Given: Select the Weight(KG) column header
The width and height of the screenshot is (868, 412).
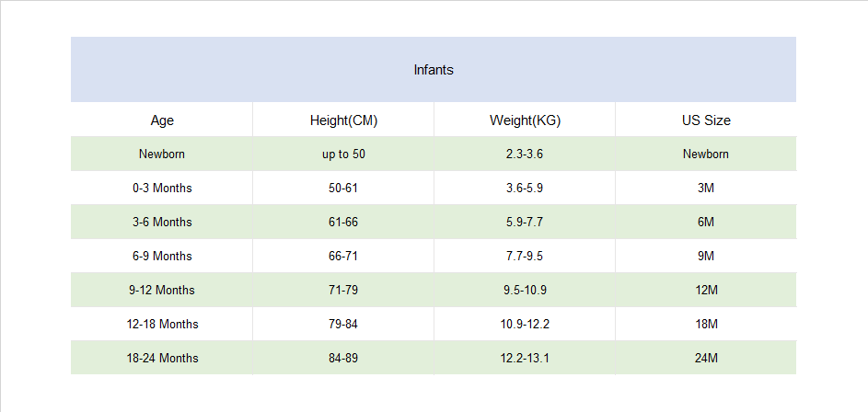Looking at the screenshot, I should pyautogui.click(x=525, y=120).
